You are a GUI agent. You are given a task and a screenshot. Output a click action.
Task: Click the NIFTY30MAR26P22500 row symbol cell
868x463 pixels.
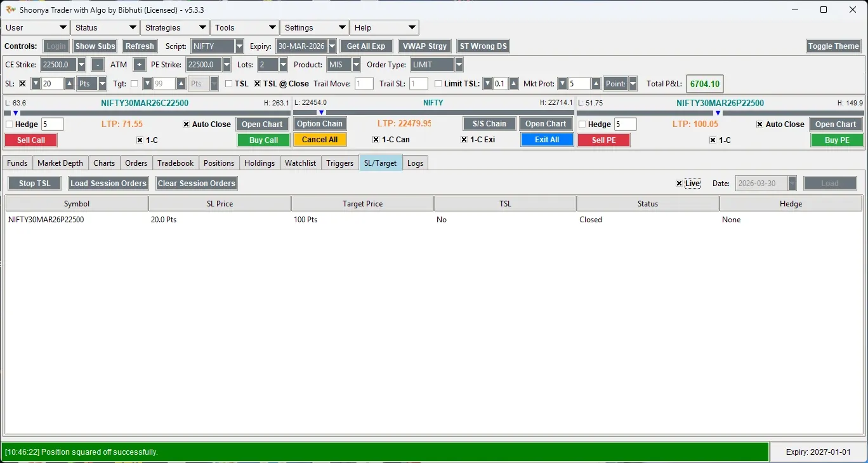click(x=77, y=220)
